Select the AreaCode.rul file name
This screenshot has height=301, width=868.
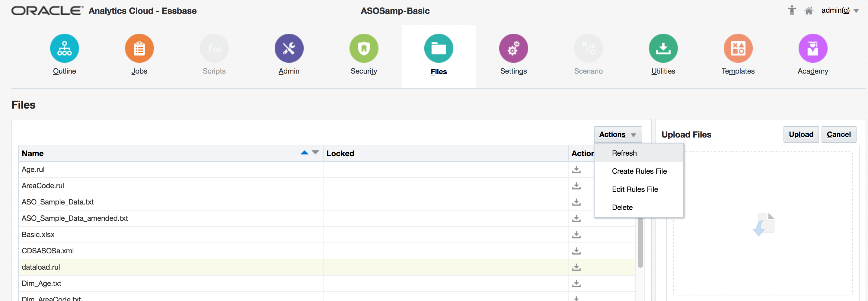[43, 185]
